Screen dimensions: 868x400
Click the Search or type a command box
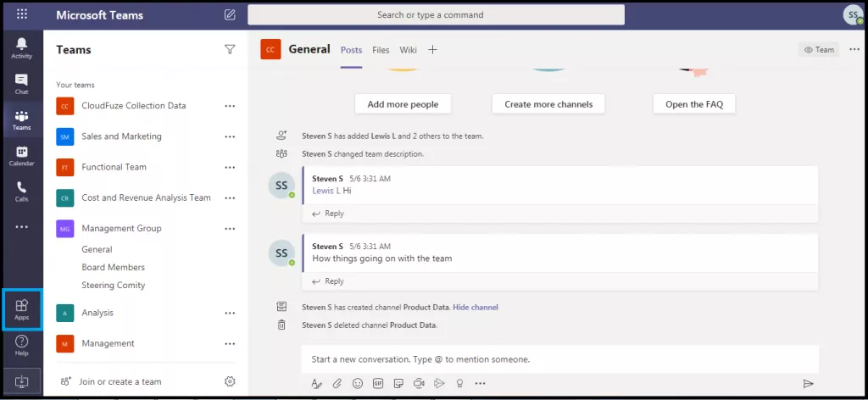coord(436,15)
